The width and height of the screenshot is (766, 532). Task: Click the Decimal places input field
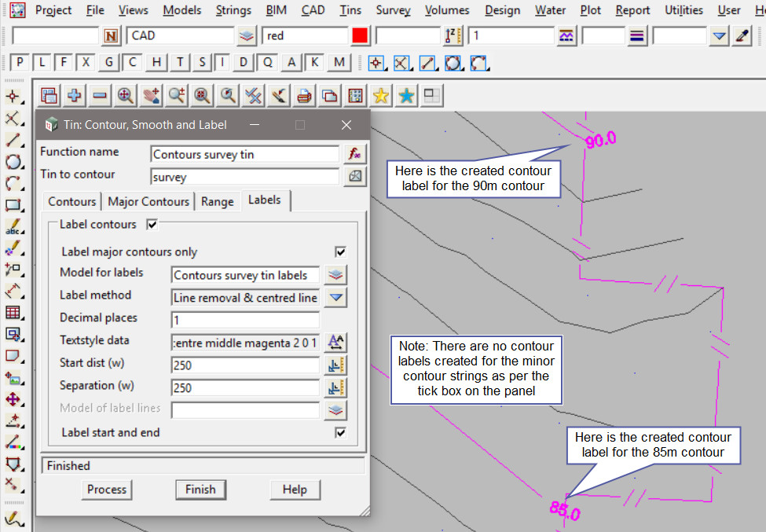coord(245,320)
